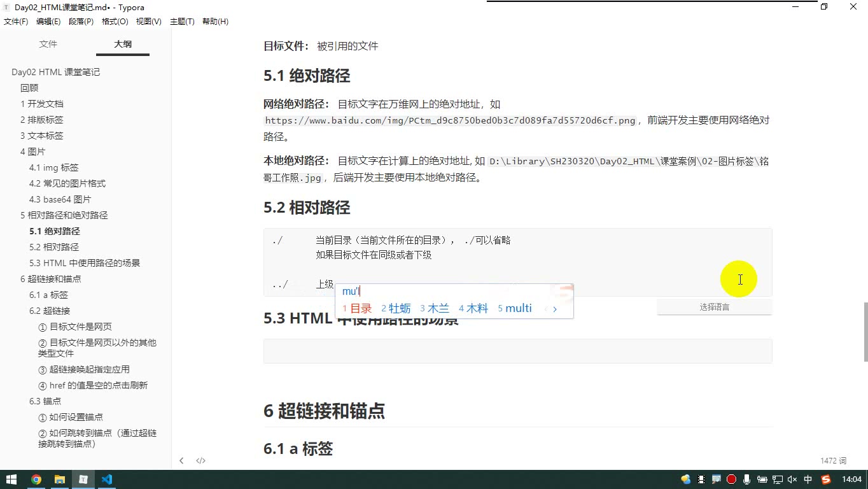Screen dimensions: 868x489
Task: Click the microphone tray icon
Action: click(x=746, y=479)
